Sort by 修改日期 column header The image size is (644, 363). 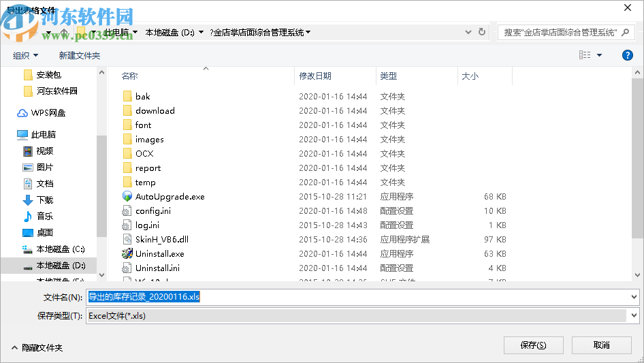315,76
